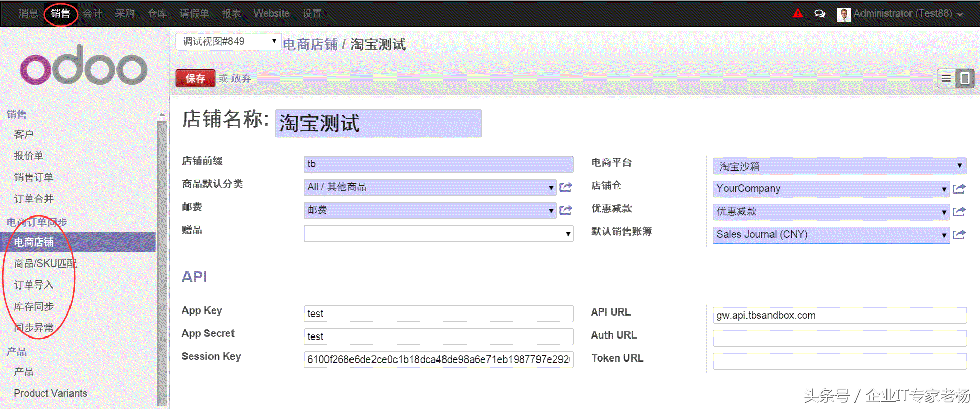Click the App Secret input field

click(x=438, y=336)
